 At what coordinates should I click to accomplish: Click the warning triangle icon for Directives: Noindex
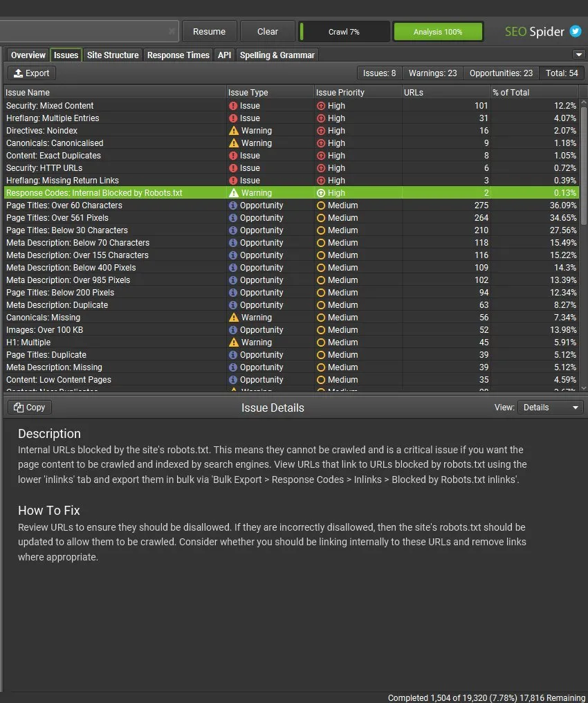(234, 131)
